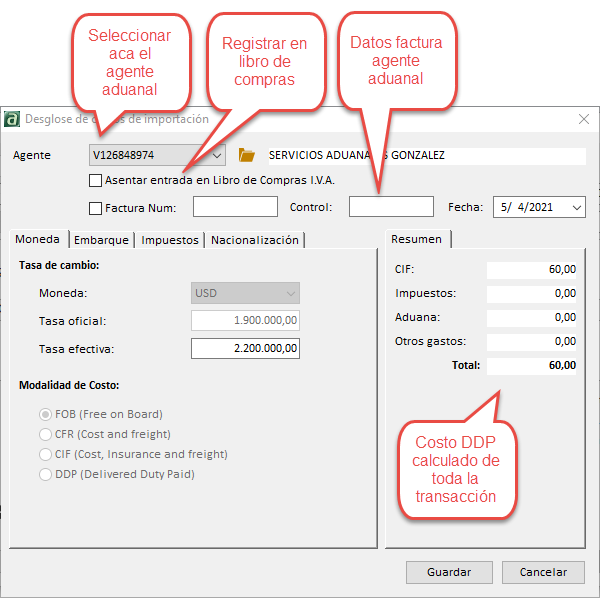Viewport: 600px width, 598px height.
Task: Open the Impuestos tab
Action: coord(170,240)
